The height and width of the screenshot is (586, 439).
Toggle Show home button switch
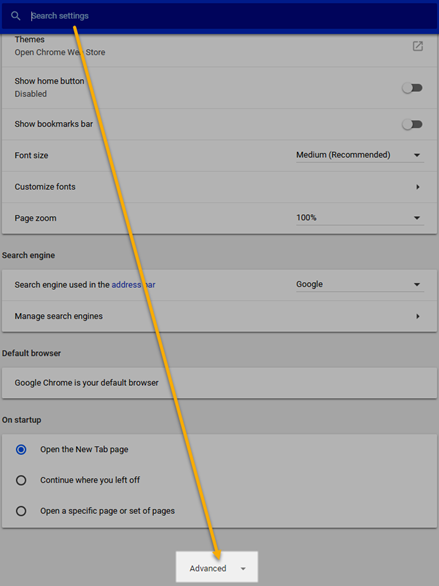click(x=412, y=88)
